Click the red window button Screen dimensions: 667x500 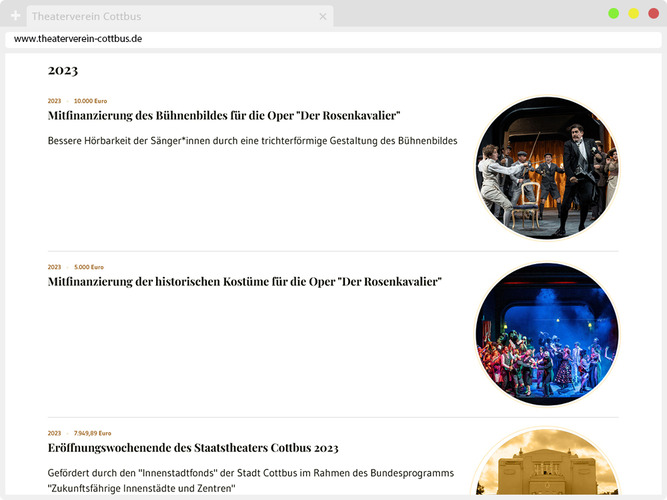653,13
